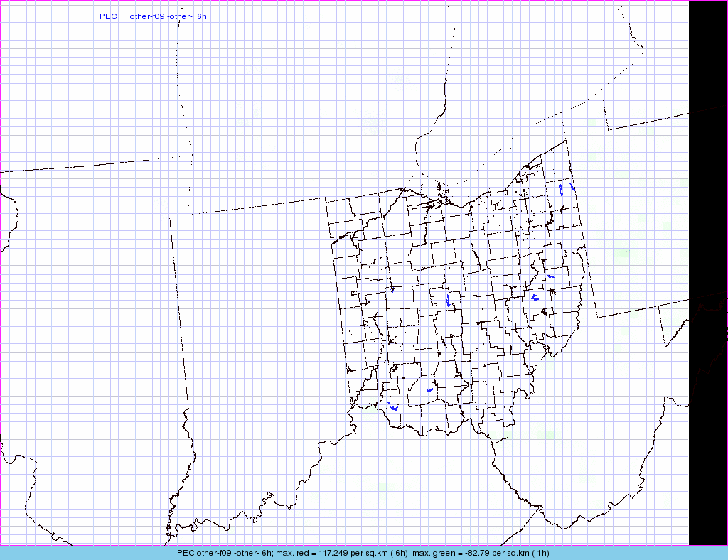Select upper blue marker in eastern Ohio
This screenshot has height=560, width=728.
pos(550,276)
